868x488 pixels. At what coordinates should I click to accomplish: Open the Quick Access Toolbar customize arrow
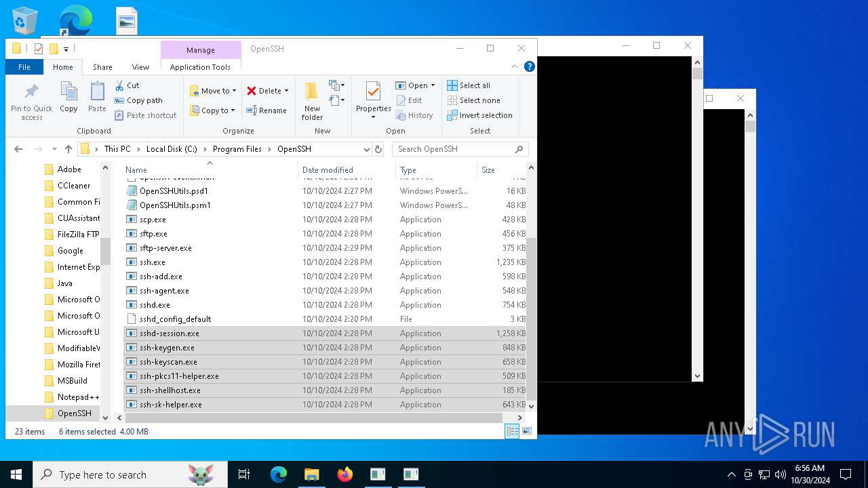click(66, 49)
